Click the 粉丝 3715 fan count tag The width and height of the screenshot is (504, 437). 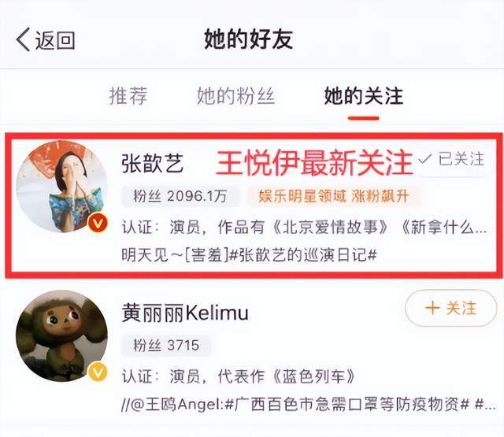(166, 346)
